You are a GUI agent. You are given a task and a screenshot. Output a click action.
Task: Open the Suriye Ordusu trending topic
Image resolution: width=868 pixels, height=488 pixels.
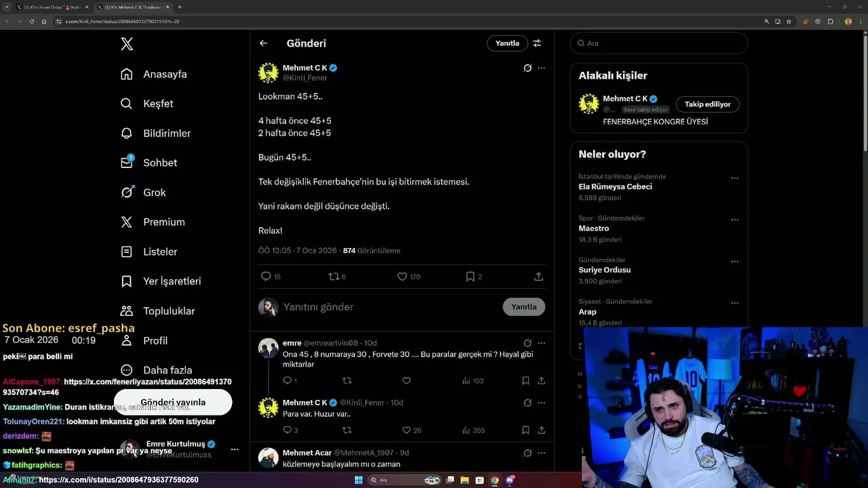[604, 270]
